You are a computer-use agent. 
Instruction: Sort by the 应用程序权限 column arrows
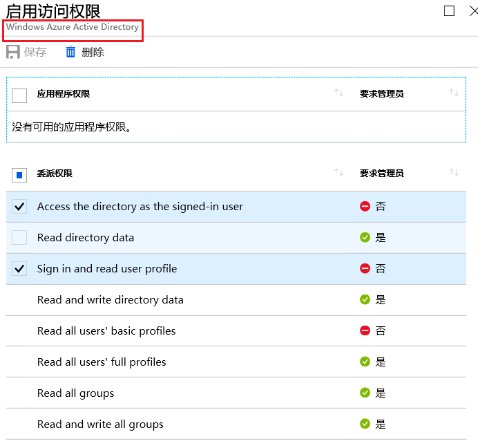338,93
